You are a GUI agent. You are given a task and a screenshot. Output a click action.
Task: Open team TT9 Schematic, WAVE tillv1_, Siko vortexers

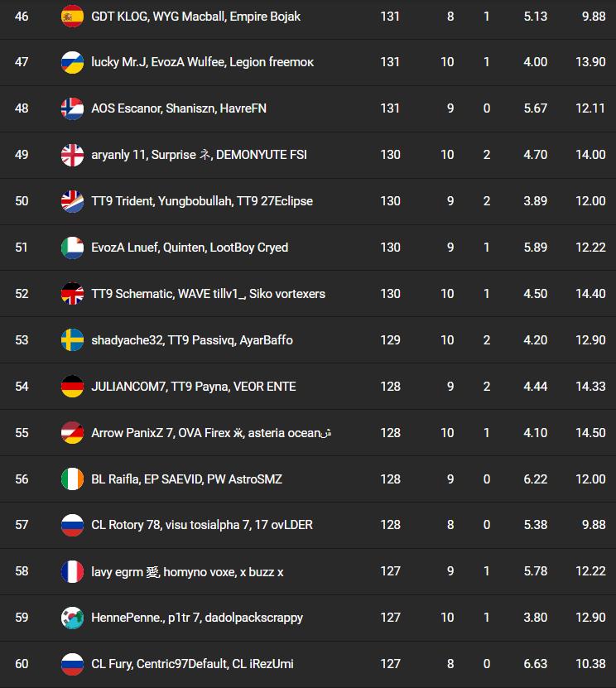point(208,294)
